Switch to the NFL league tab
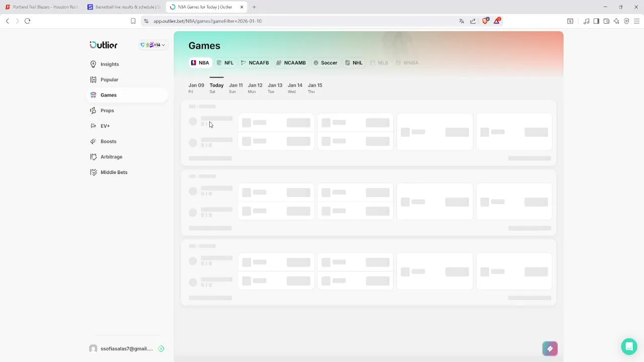The height and width of the screenshot is (362, 644). coord(225,63)
